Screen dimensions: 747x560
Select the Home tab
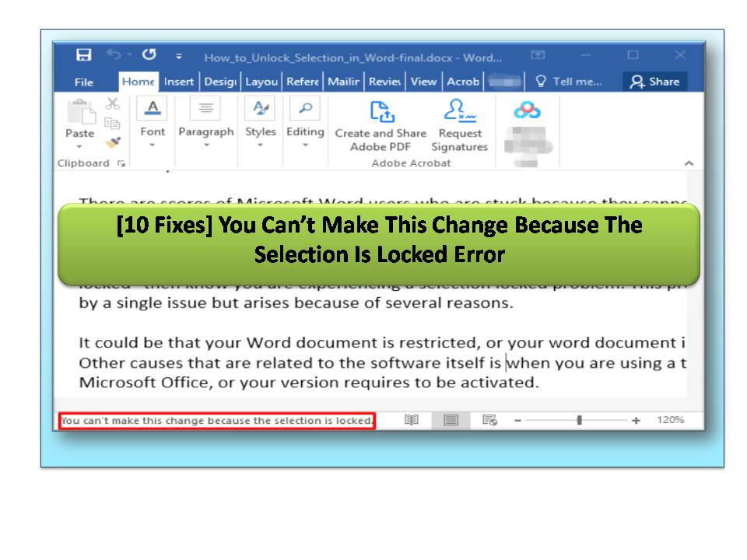(138, 82)
